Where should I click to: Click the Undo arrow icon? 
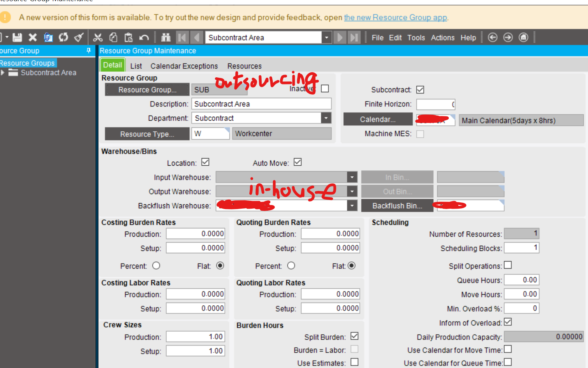pos(144,37)
